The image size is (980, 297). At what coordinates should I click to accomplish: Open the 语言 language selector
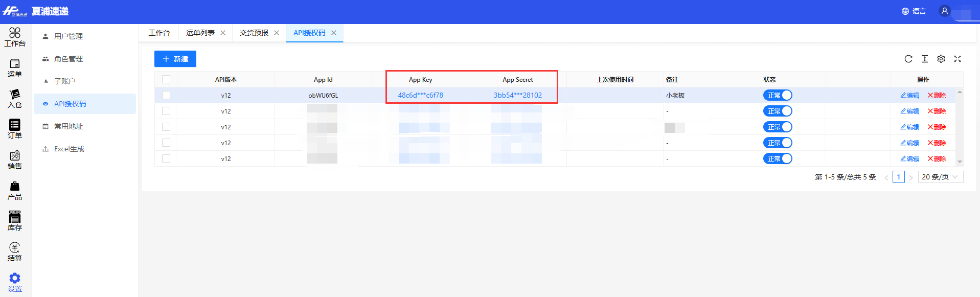pos(914,11)
